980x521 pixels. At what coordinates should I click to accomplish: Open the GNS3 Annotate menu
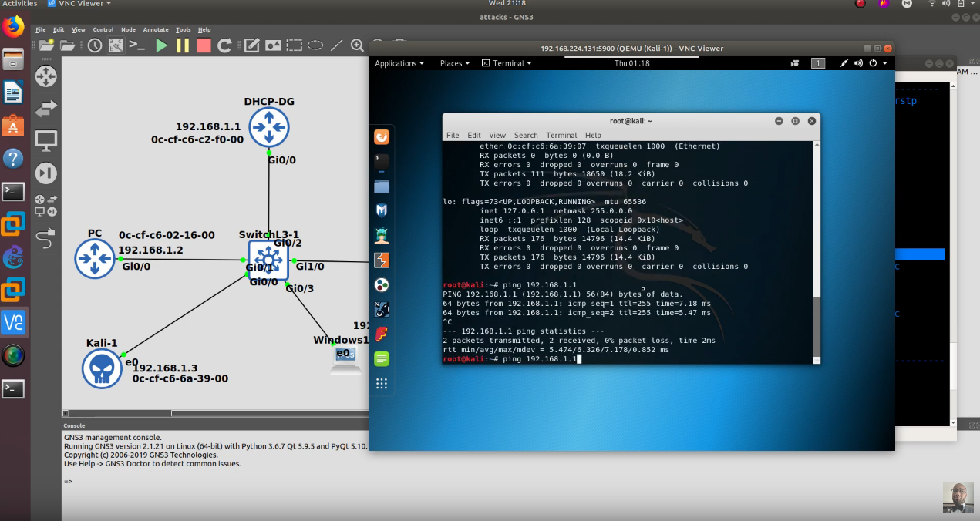pos(156,29)
